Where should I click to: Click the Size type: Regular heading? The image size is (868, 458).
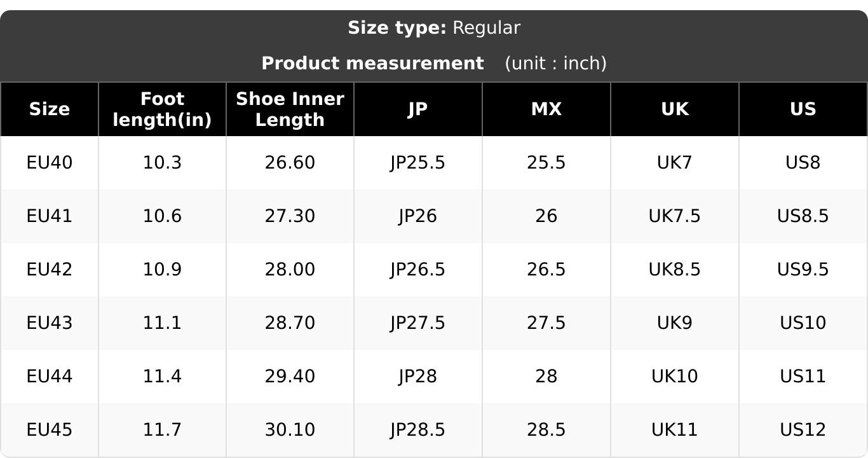tap(434, 28)
